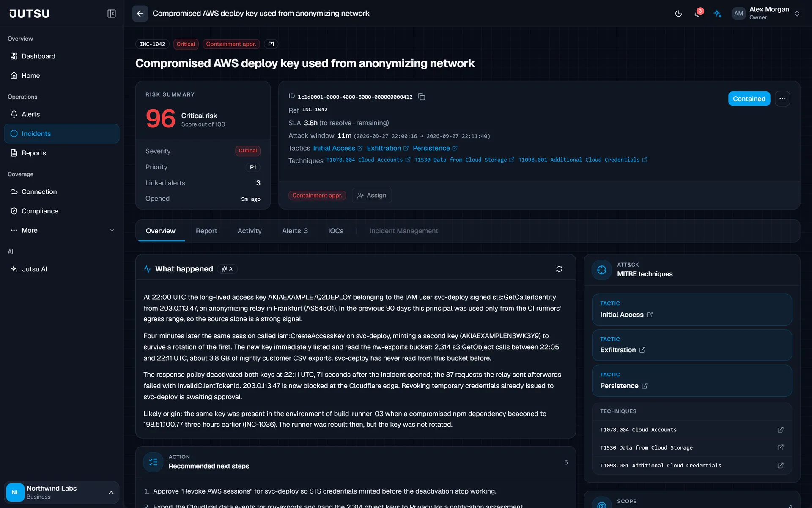This screenshot has width=812, height=508.
Task: Open Initial Access link in Tactics row
Action: [337, 148]
